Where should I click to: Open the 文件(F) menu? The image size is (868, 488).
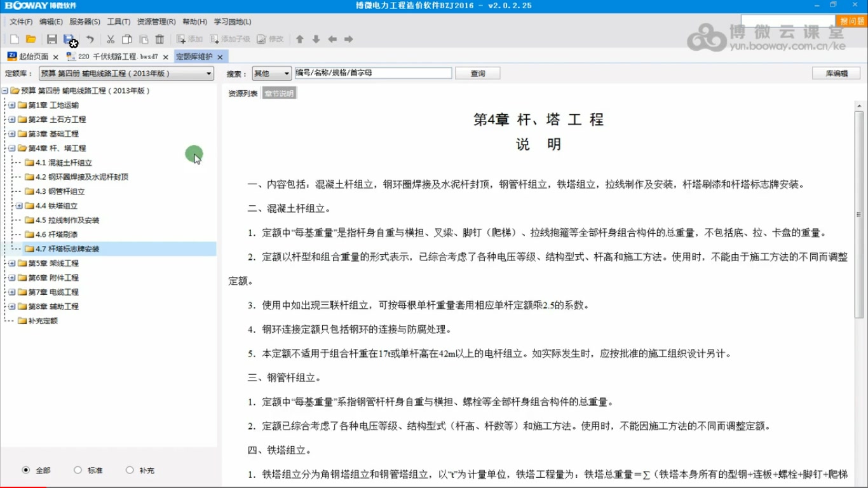[x=21, y=22]
